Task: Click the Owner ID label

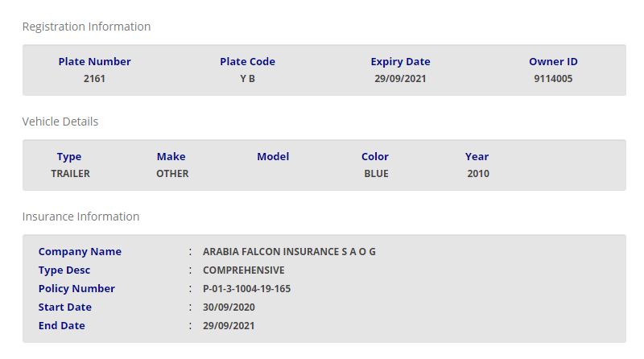Action: tap(553, 62)
